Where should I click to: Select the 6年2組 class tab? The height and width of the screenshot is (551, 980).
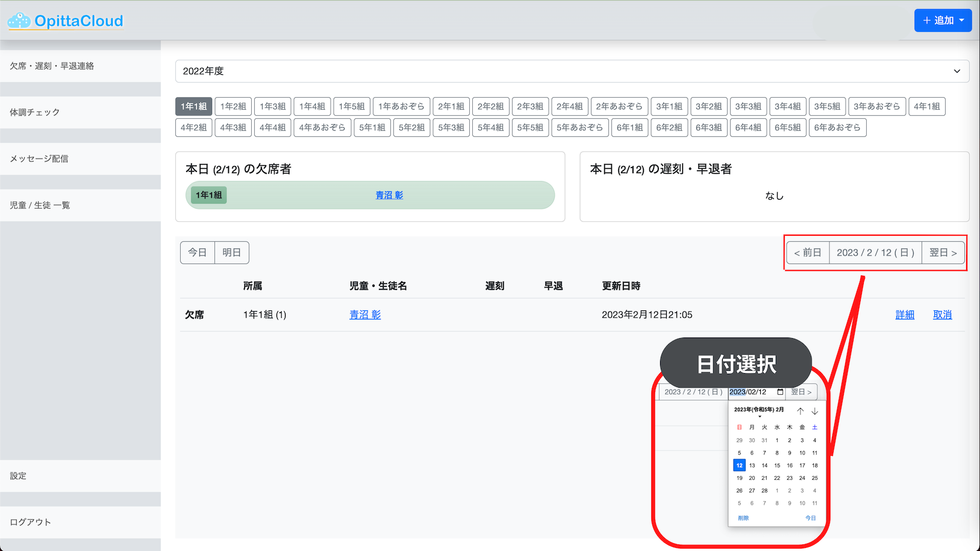tap(669, 127)
